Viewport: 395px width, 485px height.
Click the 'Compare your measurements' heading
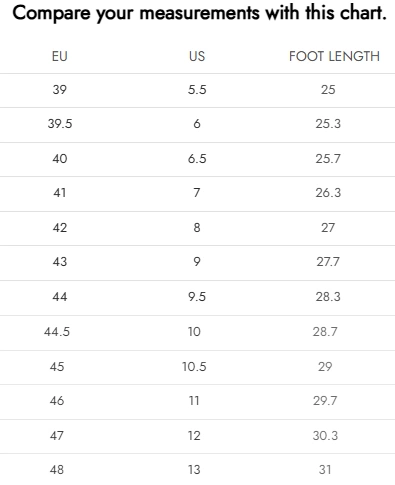199,13
